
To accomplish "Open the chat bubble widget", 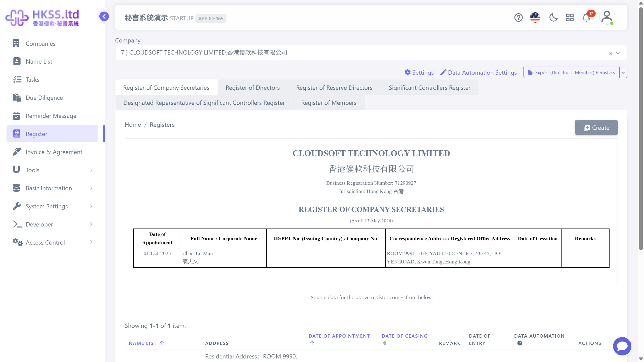I will 622,346.
